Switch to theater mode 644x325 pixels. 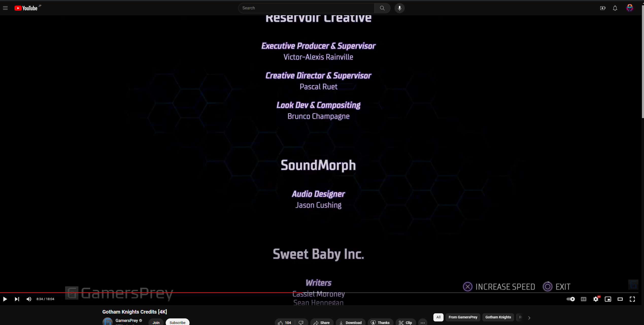(620, 299)
